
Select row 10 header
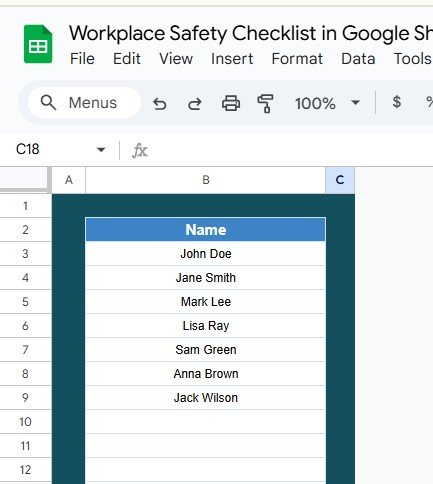tap(25, 422)
